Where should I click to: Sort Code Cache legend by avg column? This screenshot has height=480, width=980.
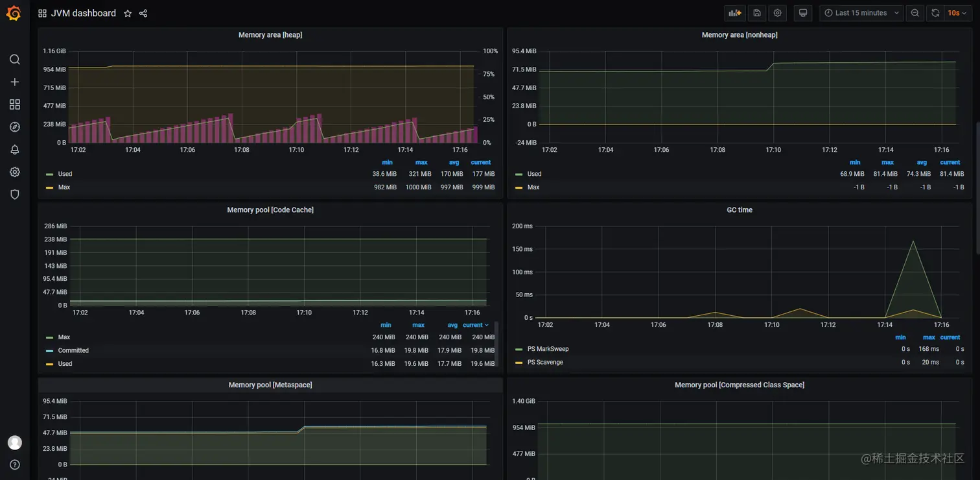tap(452, 325)
